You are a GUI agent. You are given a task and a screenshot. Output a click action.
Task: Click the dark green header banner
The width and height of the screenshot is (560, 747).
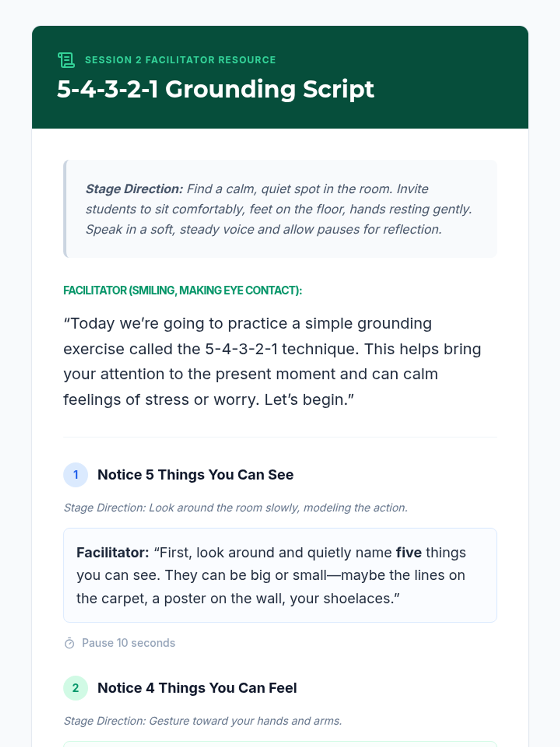pos(280,77)
